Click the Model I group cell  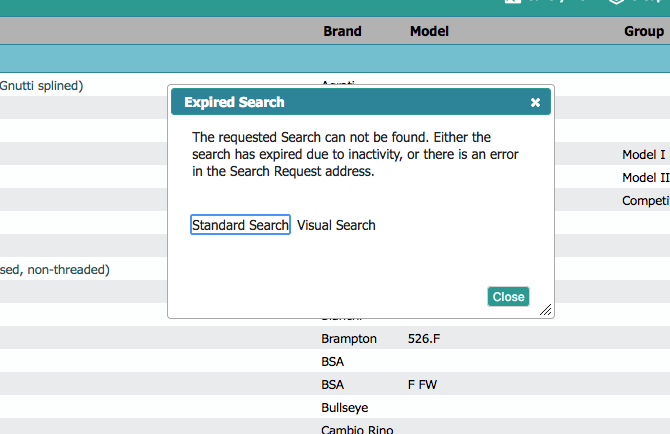click(643, 155)
